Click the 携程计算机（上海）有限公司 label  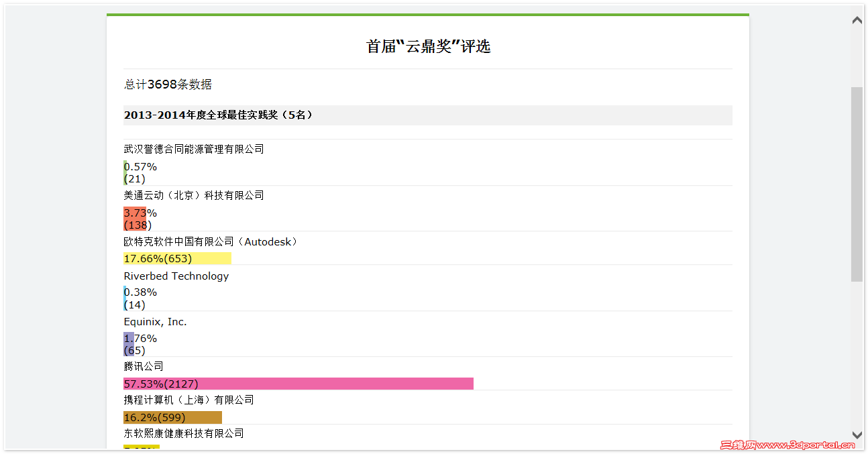tap(189, 400)
